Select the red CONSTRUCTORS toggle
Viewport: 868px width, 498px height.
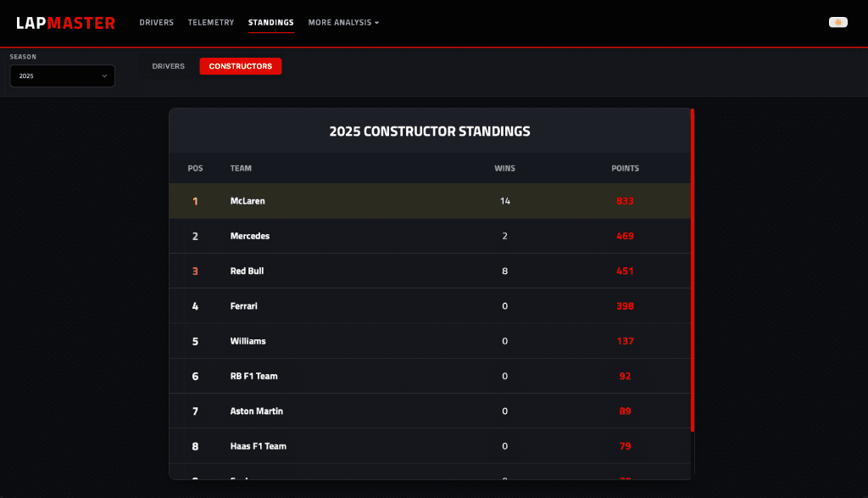[240, 66]
